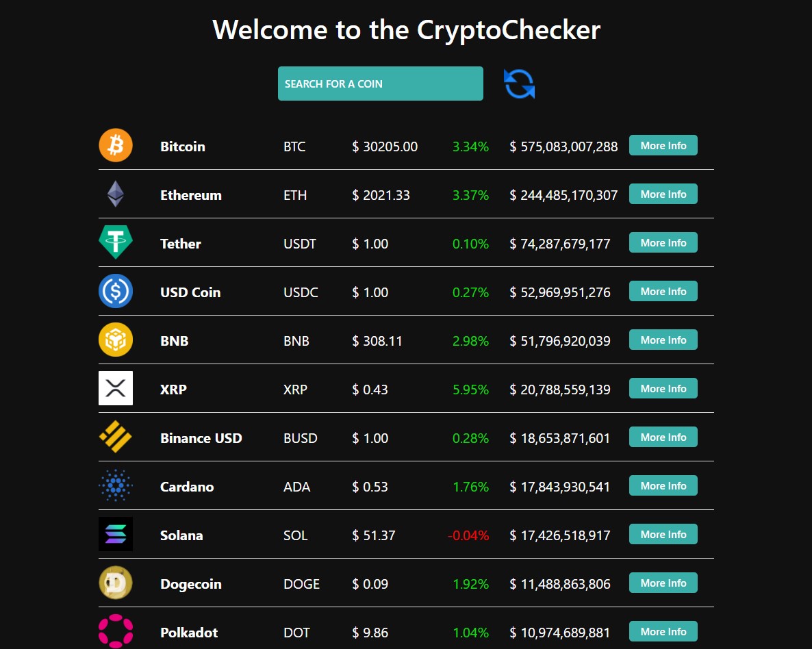Open More Info for XRP
812x649 pixels.
(x=663, y=388)
